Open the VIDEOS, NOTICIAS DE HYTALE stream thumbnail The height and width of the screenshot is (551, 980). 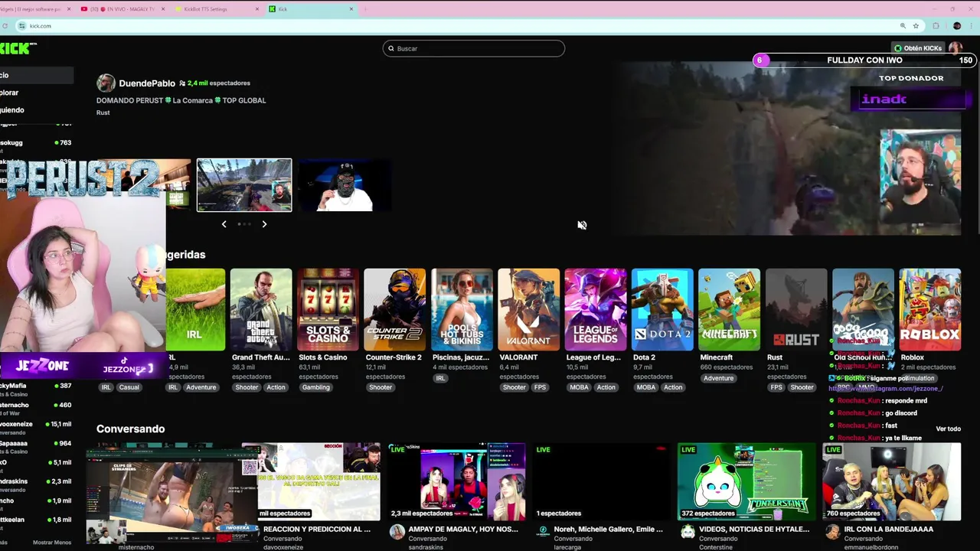tap(746, 481)
